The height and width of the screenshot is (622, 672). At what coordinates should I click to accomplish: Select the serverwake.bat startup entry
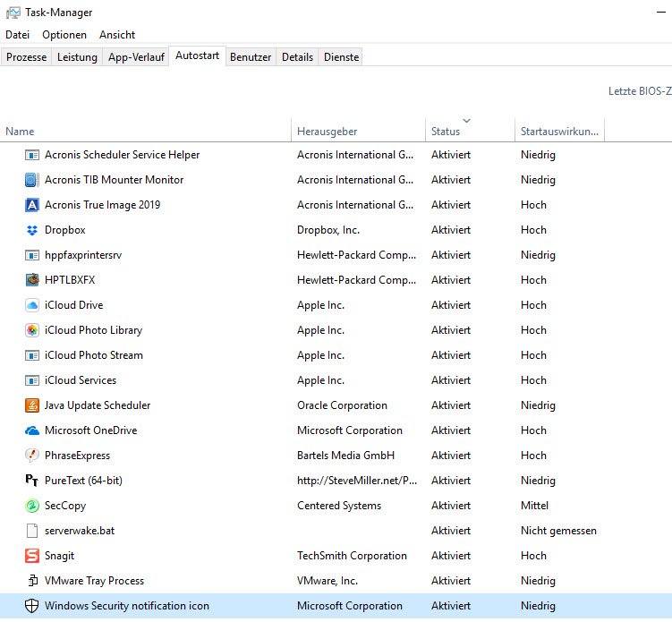click(x=80, y=531)
